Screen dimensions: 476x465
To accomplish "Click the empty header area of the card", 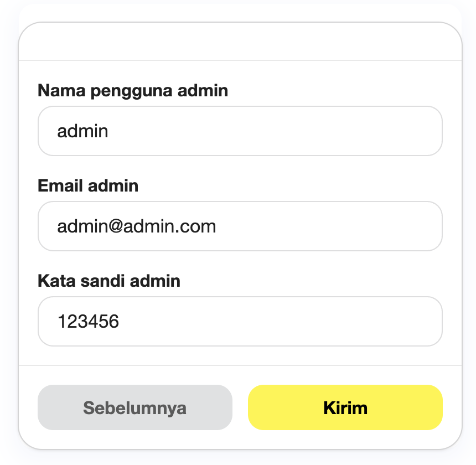I will tap(240, 42).
